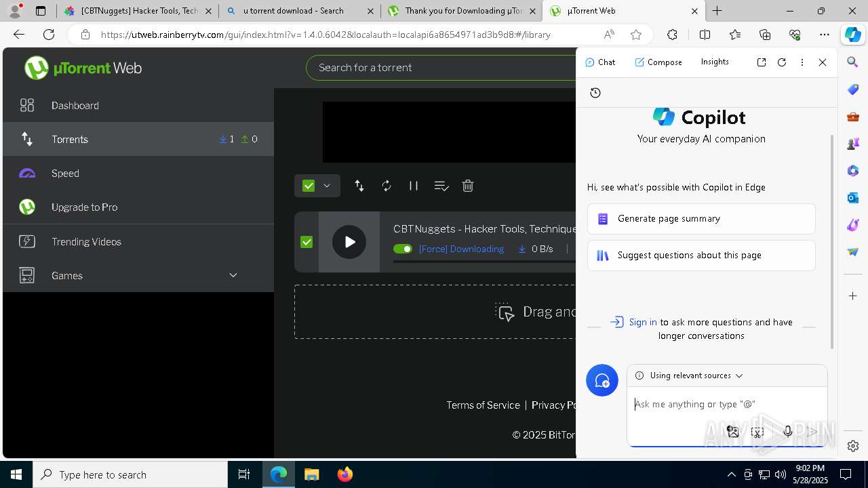Click the Trending Videos icon

click(x=27, y=241)
